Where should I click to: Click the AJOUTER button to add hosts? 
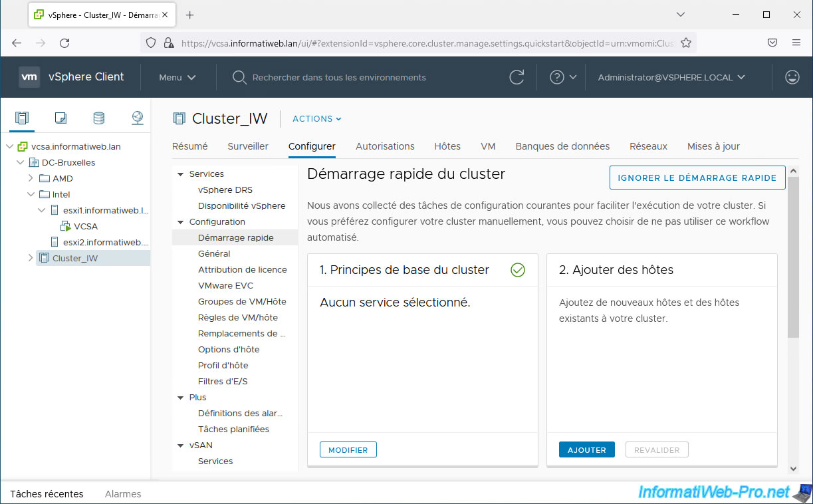point(586,450)
